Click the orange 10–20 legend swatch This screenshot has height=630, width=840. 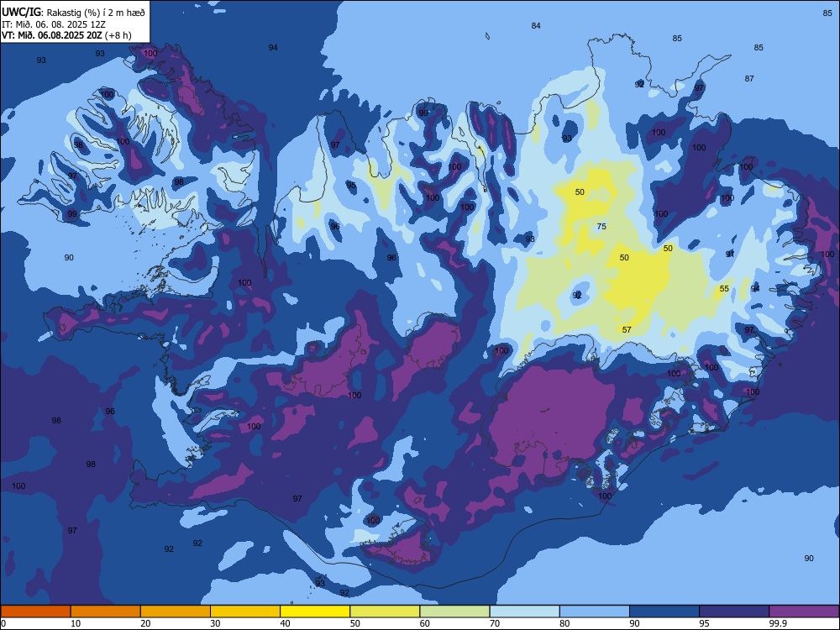pos(106,612)
